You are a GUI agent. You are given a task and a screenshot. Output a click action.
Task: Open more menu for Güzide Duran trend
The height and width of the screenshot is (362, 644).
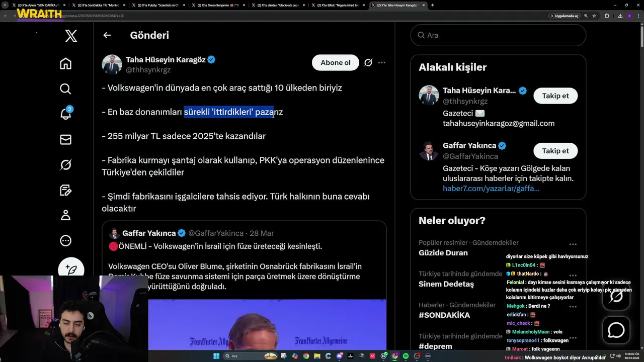(573, 244)
